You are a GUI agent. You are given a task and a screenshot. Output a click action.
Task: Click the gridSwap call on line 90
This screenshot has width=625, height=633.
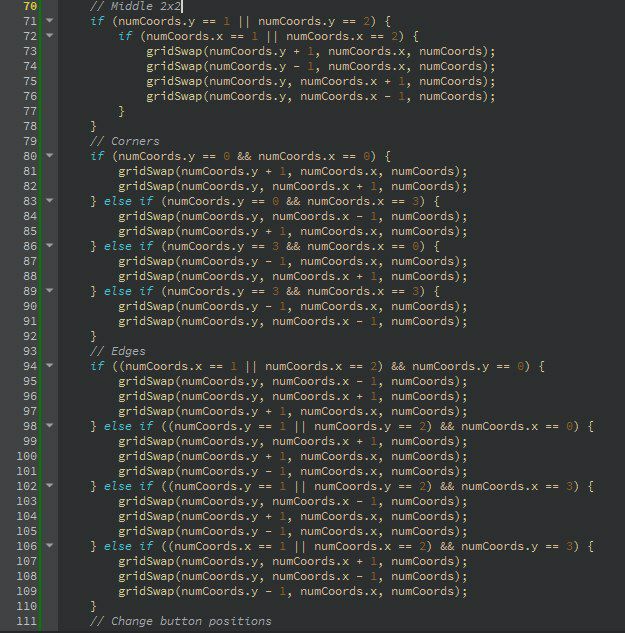293,306
